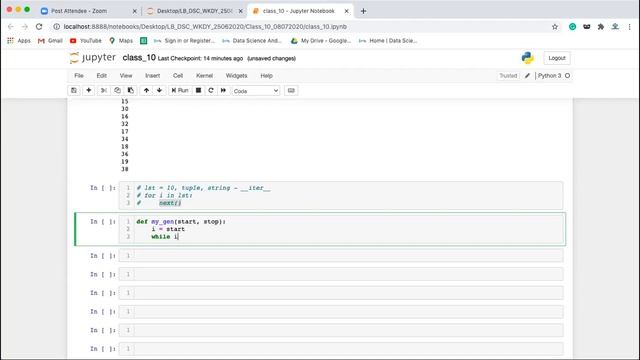Open the Chrome three-dot menu
This screenshot has width=640, height=360.
629,27
